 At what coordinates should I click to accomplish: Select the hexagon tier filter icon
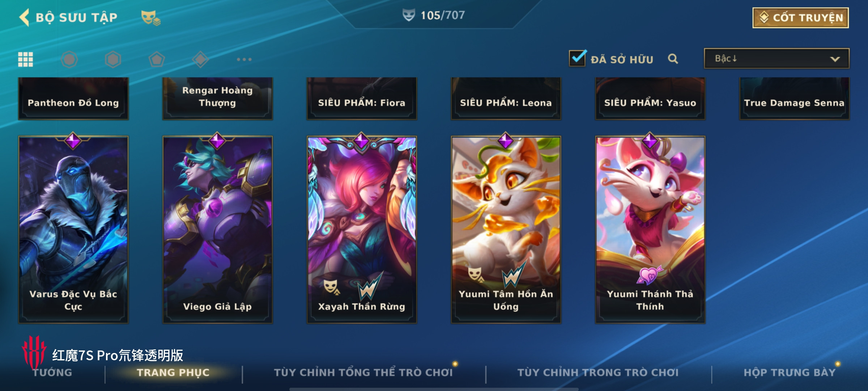click(x=113, y=59)
